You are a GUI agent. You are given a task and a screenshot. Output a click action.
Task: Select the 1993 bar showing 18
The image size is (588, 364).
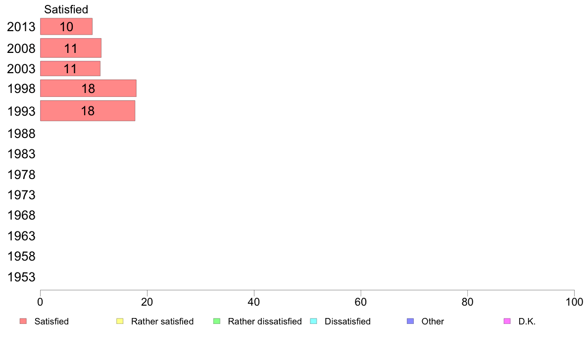coord(88,111)
